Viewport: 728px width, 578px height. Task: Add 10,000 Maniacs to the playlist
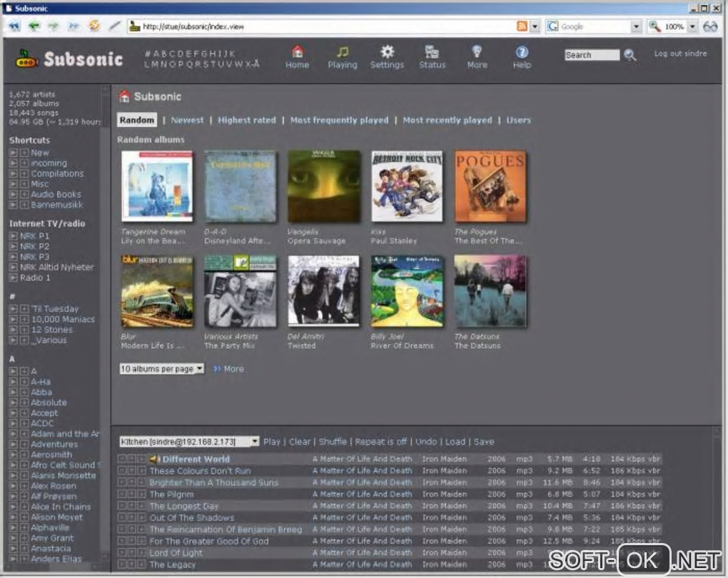click(x=24, y=320)
